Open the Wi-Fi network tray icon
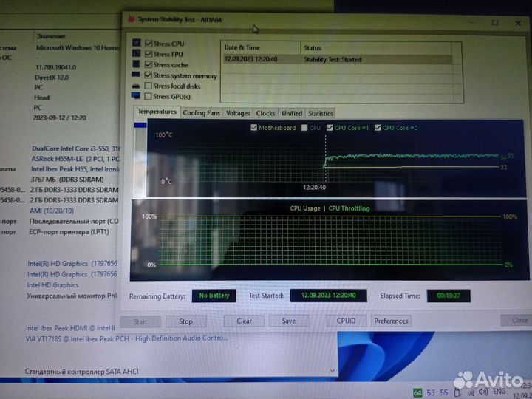Screen dimensions: 532x399 (x=471, y=392)
